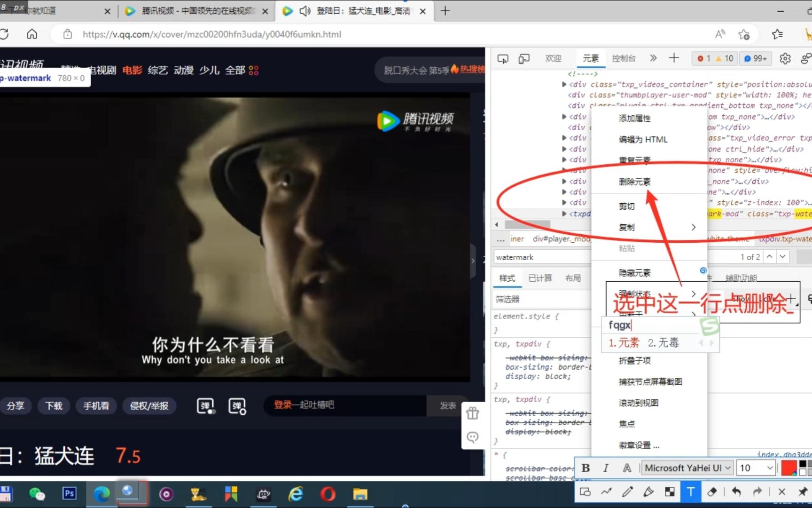This screenshot has width=812, height=508.
Task: Select the mosaic blur tool
Action: click(670, 492)
